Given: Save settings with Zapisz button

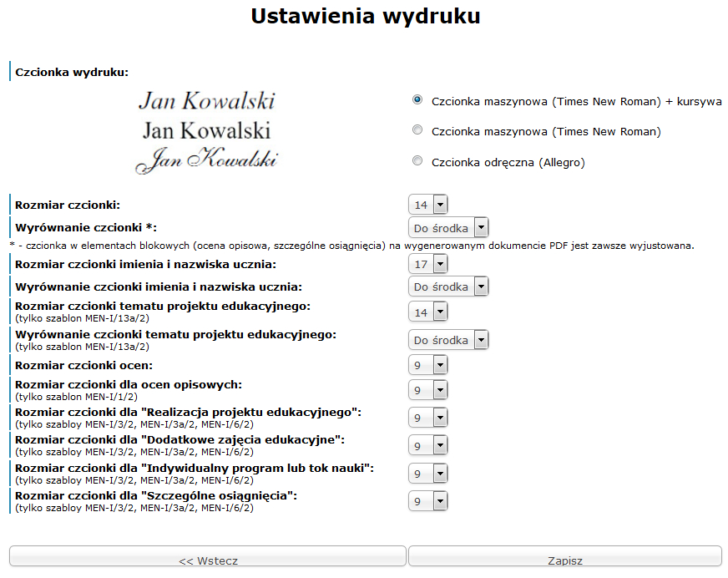Looking at the screenshot, I should pos(565,556).
